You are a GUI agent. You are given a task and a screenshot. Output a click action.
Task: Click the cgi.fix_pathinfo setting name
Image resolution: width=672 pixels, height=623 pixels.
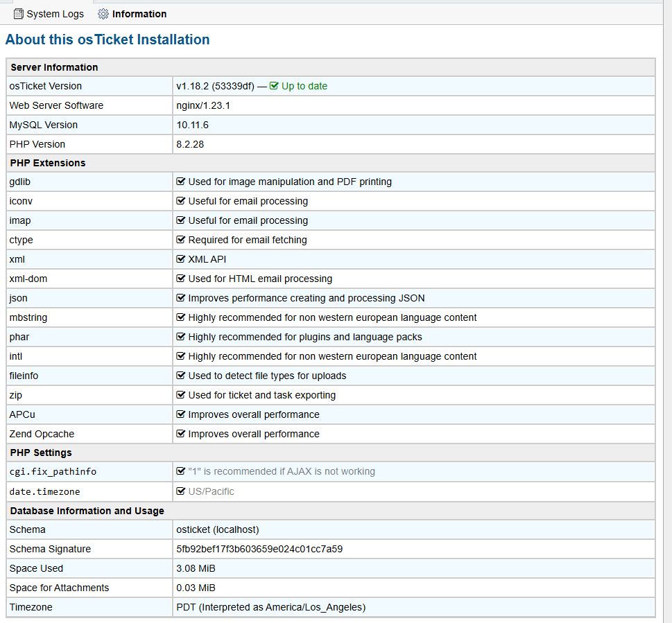click(x=53, y=471)
